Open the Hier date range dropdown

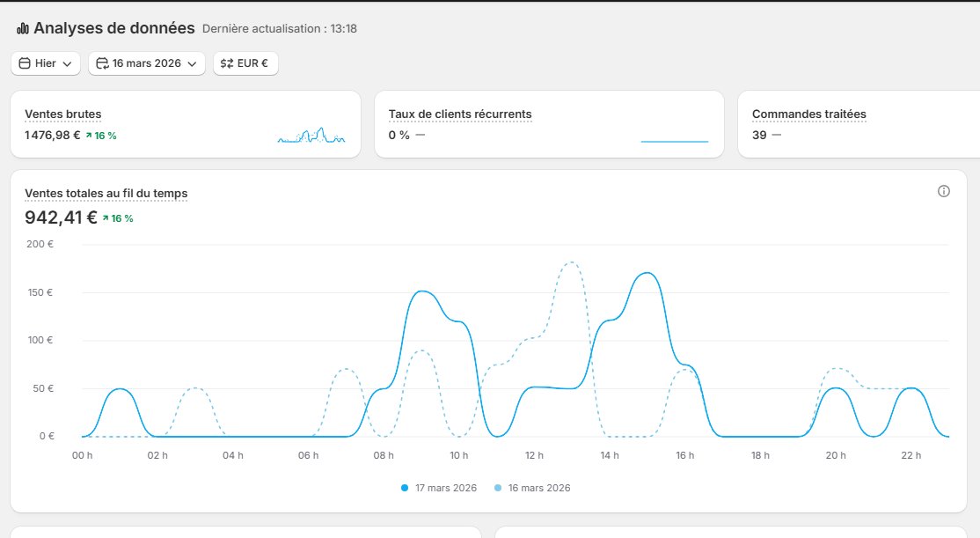pos(46,63)
